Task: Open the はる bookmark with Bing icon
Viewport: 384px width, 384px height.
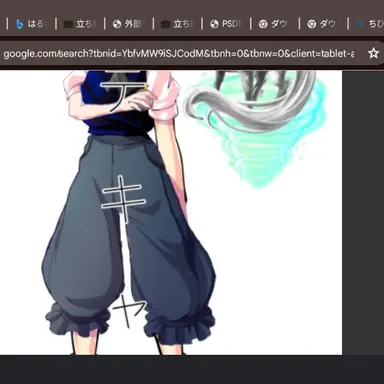Action: [x=32, y=24]
